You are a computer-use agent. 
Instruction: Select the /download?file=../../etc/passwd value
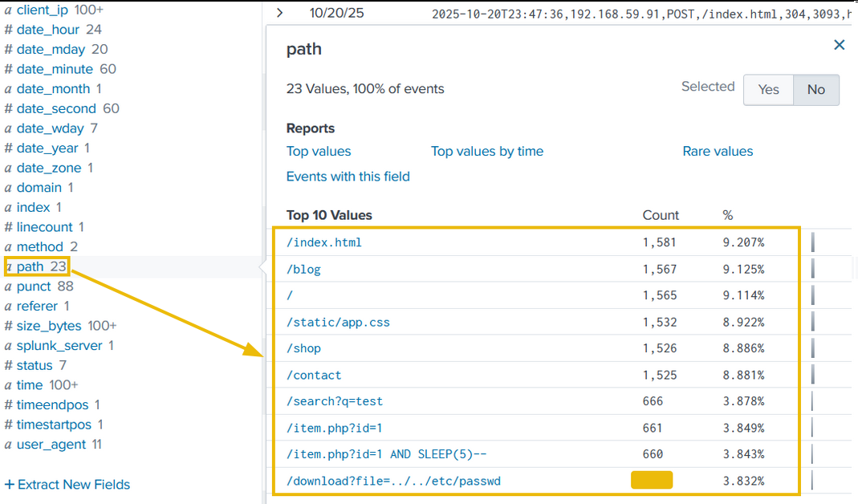coord(393,482)
